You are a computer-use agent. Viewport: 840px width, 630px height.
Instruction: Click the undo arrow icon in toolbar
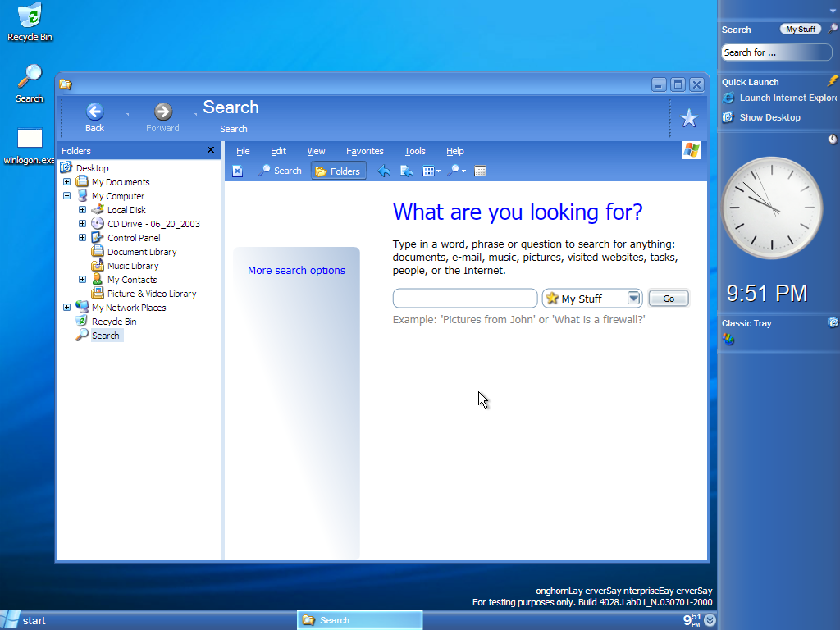383,171
